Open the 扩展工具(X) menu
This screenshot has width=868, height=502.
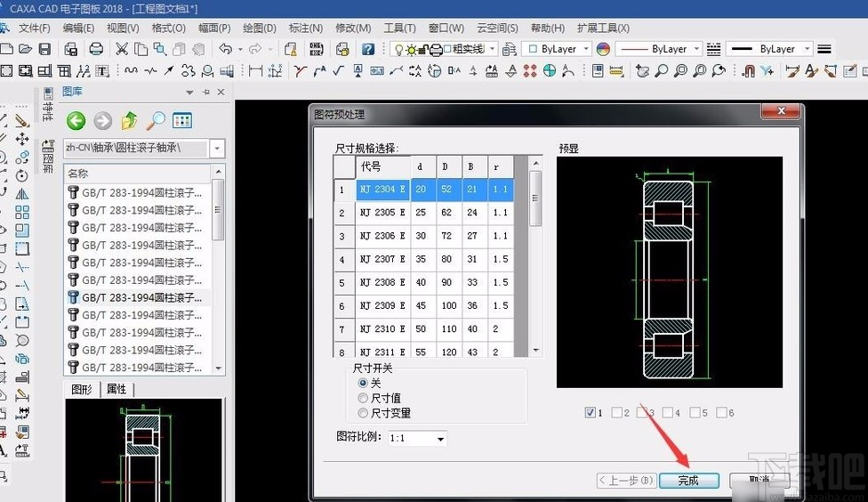point(603,28)
